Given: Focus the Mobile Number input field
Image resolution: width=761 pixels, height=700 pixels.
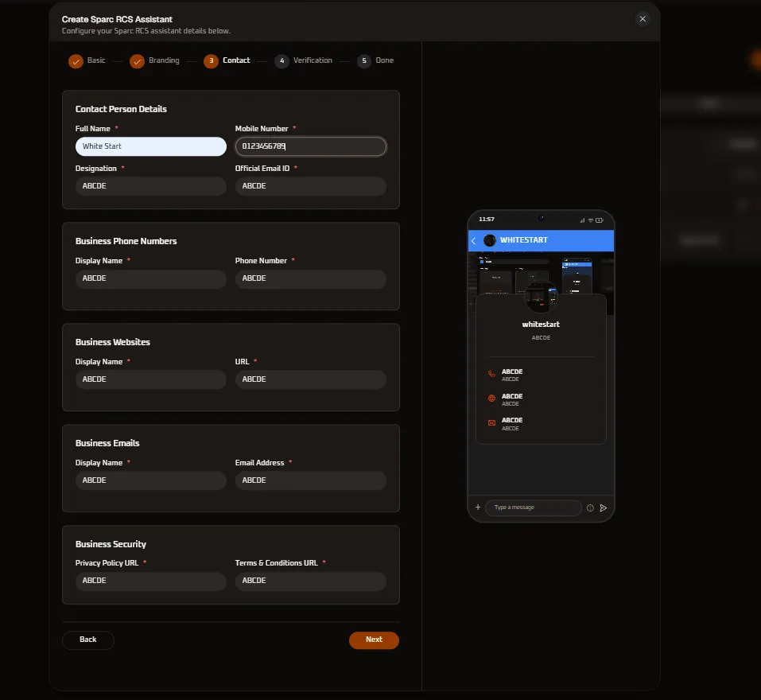Looking at the screenshot, I should coord(311,146).
